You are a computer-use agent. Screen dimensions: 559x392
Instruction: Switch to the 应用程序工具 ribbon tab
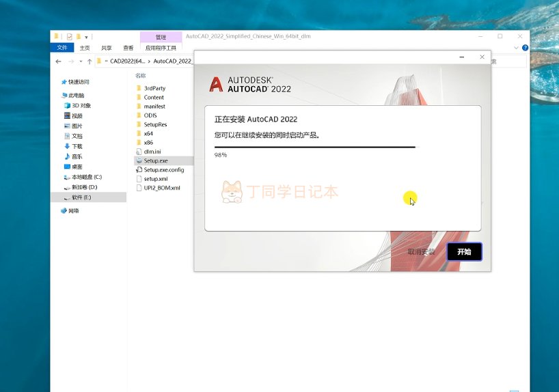(161, 48)
